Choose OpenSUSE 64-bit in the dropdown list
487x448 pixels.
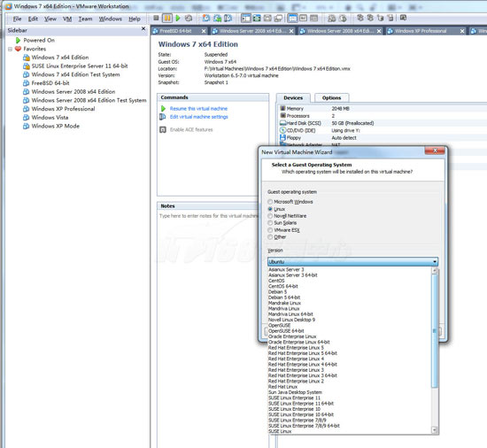(350, 331)
